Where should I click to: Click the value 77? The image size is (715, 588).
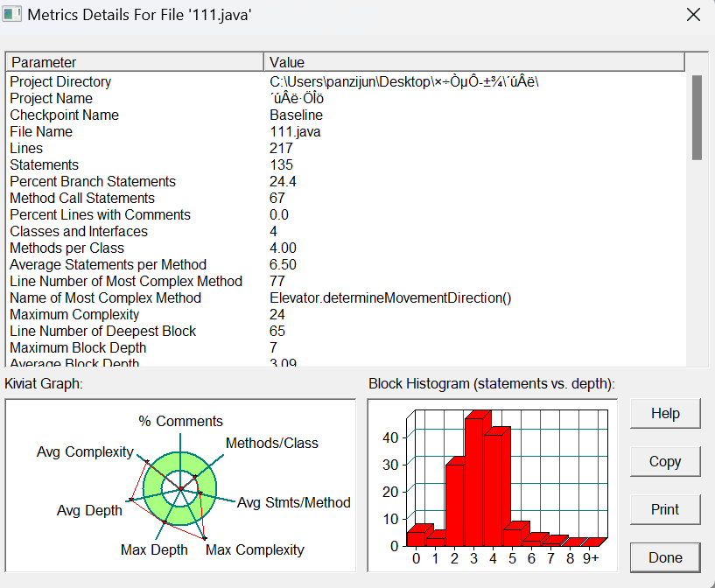[x=277, y=281]
